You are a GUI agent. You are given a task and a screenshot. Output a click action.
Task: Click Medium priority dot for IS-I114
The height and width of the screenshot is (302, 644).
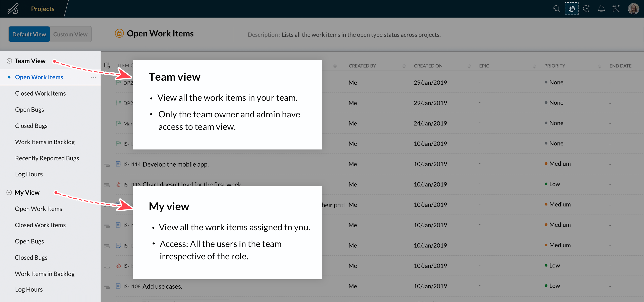(x=546, y=164)
